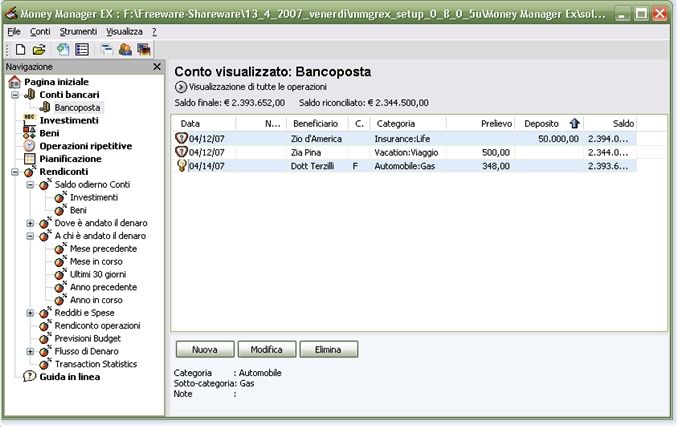Open Ultimi 30 giorni report
677x427 pixels.
98,274
